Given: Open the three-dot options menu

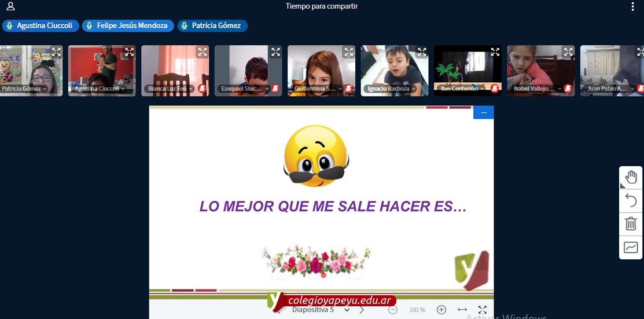Looking at the screenshot, I should (632, 6).
